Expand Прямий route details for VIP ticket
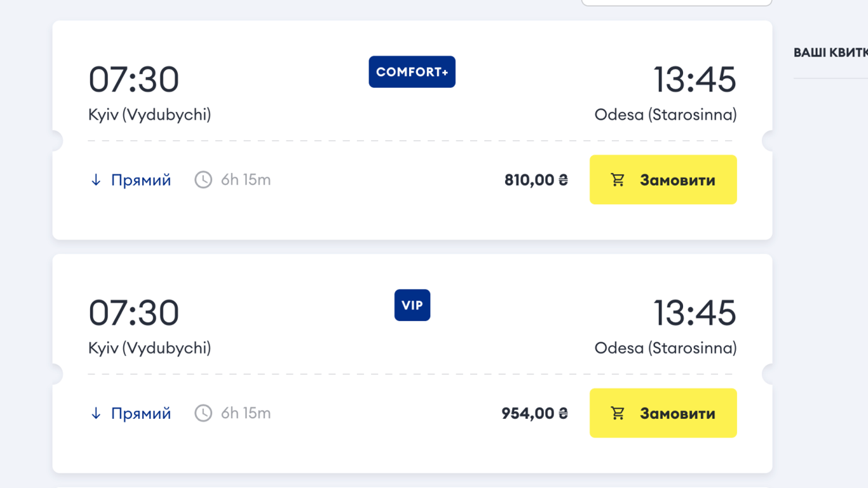868x488 pixels. [140, 413]
